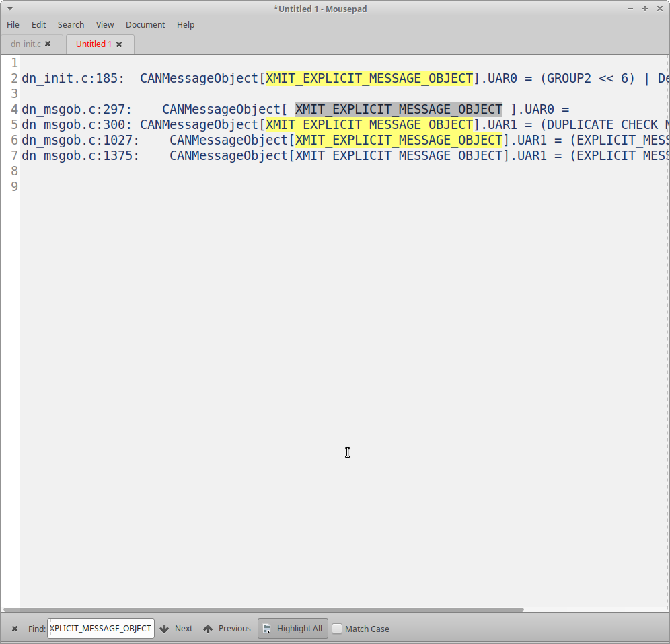Screen dimensions: 670x644
Task: Open the File menu
Action: coord(13,24)
